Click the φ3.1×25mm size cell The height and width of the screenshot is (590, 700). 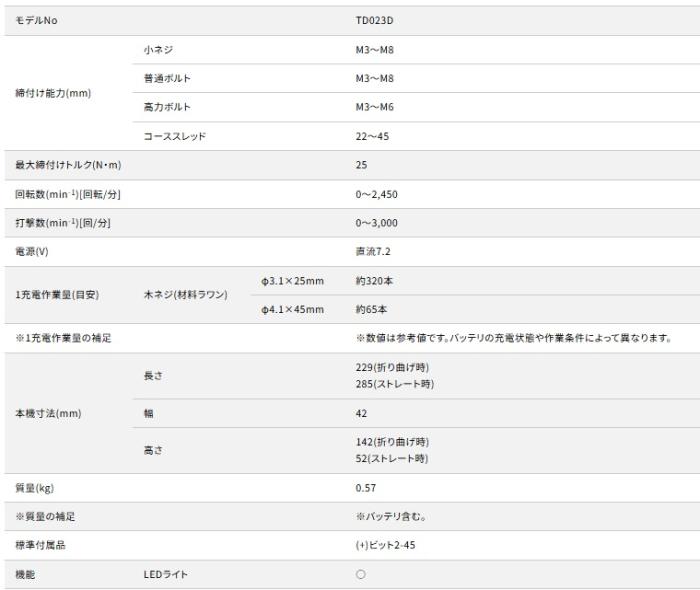(292, 281)
